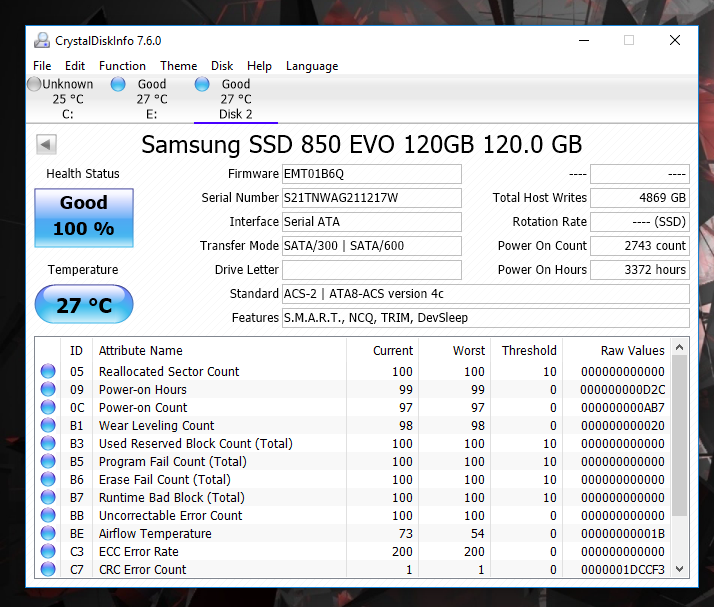Click the Raw Values column header

click(616, 351)
